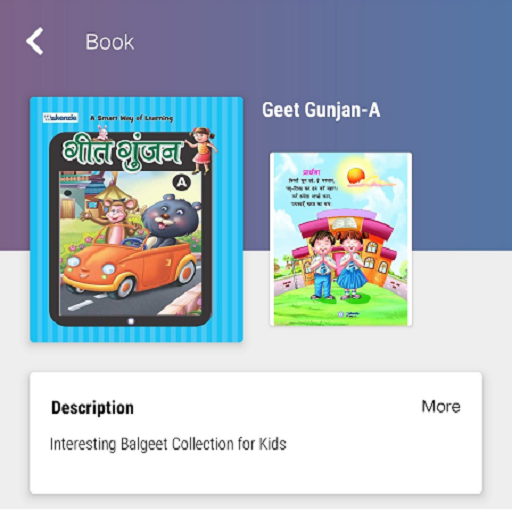Go back using the left arrow icon

(x=35, y=41)
